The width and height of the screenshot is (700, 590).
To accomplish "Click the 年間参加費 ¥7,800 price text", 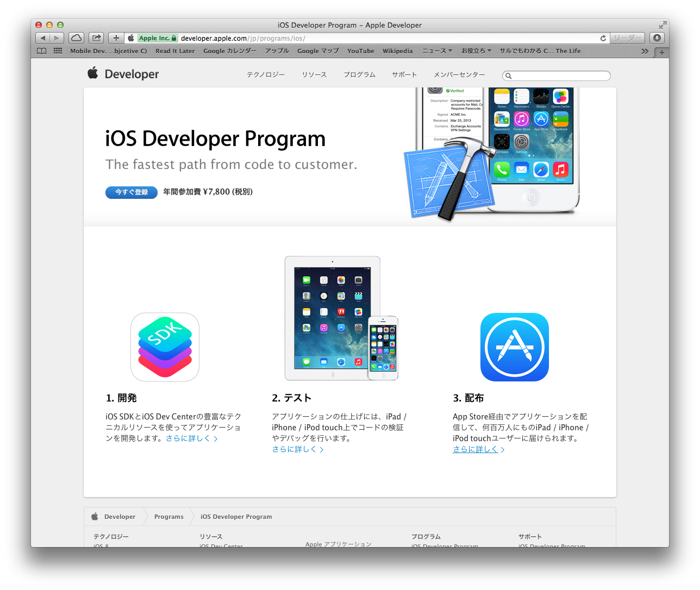I will point(208,192).
